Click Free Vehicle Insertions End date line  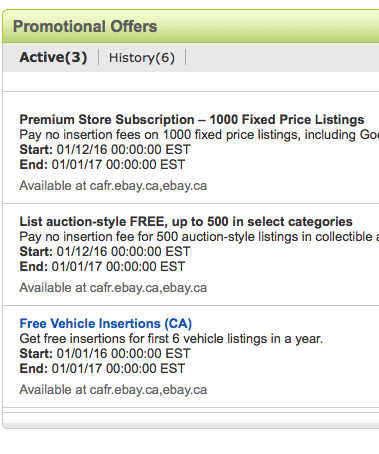click(x=102, y=369)
